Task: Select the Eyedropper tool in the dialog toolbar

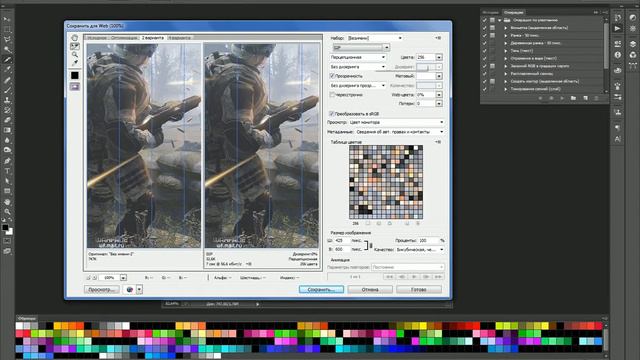Action: coord(75,63)
